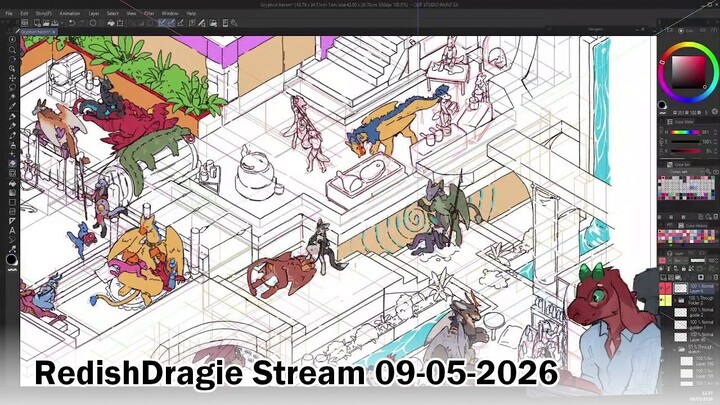
Task: Open the File menu
Action: (9, 13)
